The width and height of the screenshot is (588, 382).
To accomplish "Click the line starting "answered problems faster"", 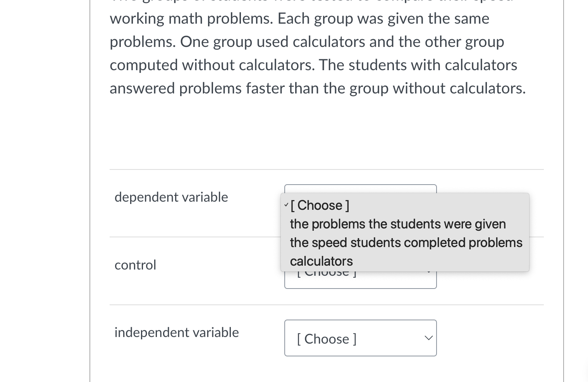I will pyautogui.click(x=318, y=88).
